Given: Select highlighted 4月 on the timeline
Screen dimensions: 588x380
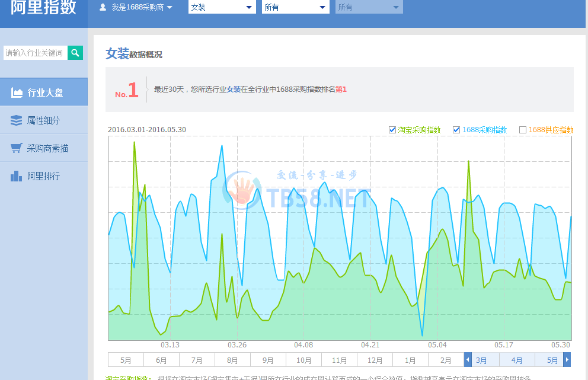Looking at the screenshot, I should coord(517,360).
